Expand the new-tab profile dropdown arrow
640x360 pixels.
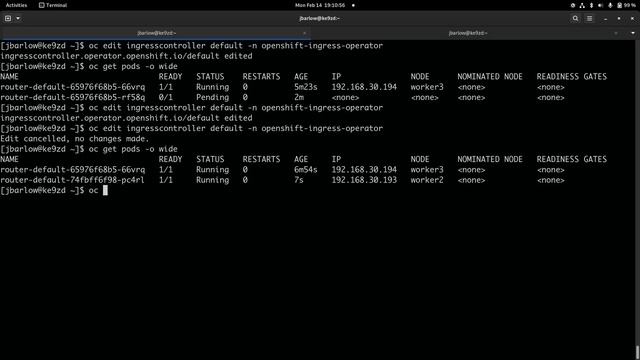tap(18, 18)
